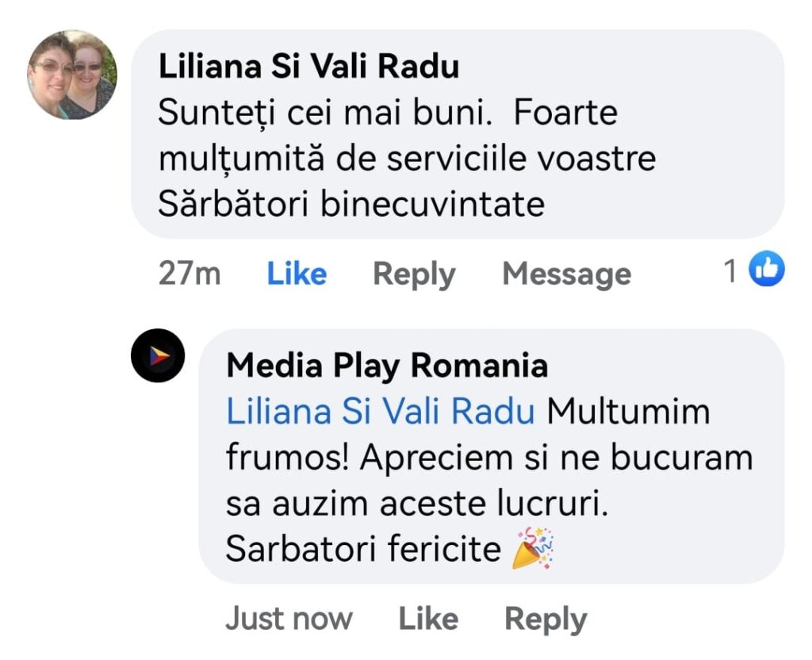The width and height of the screenshot is (812, 660).
Task: Open the "Just now" timestamp
Action: [x=289, y=619]
